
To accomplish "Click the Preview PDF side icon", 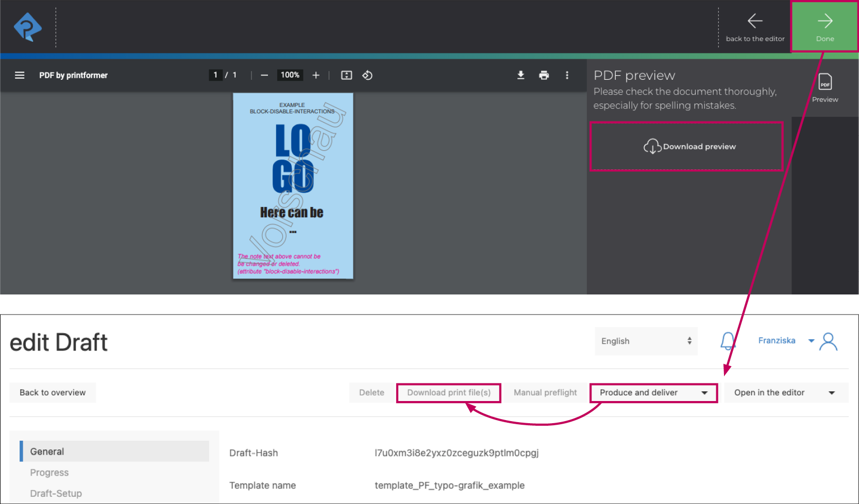I will pyautogui.click(x=824, y=88).
